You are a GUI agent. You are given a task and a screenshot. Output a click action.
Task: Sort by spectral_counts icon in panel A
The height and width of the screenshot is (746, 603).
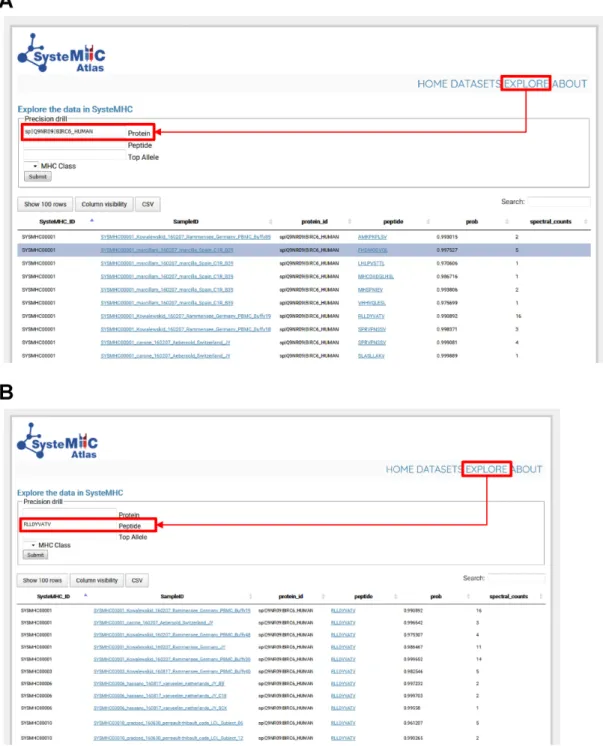click(x=585, y=222)
